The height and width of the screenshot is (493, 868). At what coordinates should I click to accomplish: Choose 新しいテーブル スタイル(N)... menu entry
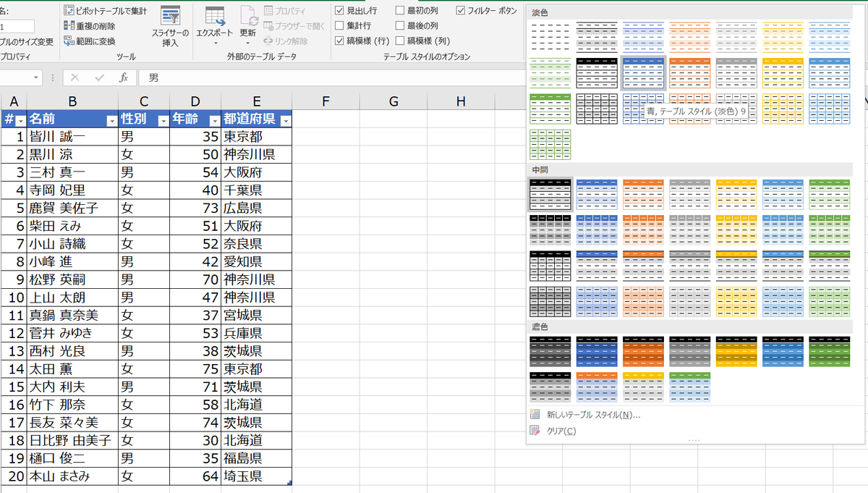pos(593,415)
